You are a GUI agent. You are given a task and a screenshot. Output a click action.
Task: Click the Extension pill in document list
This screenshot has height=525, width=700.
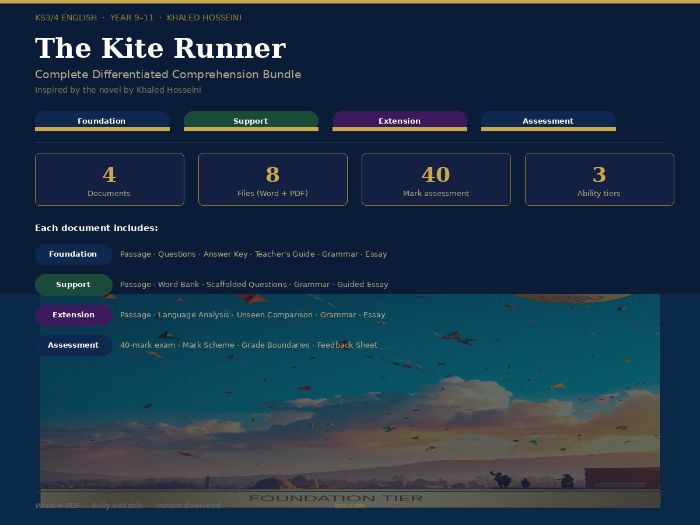(x=73, y=315)
